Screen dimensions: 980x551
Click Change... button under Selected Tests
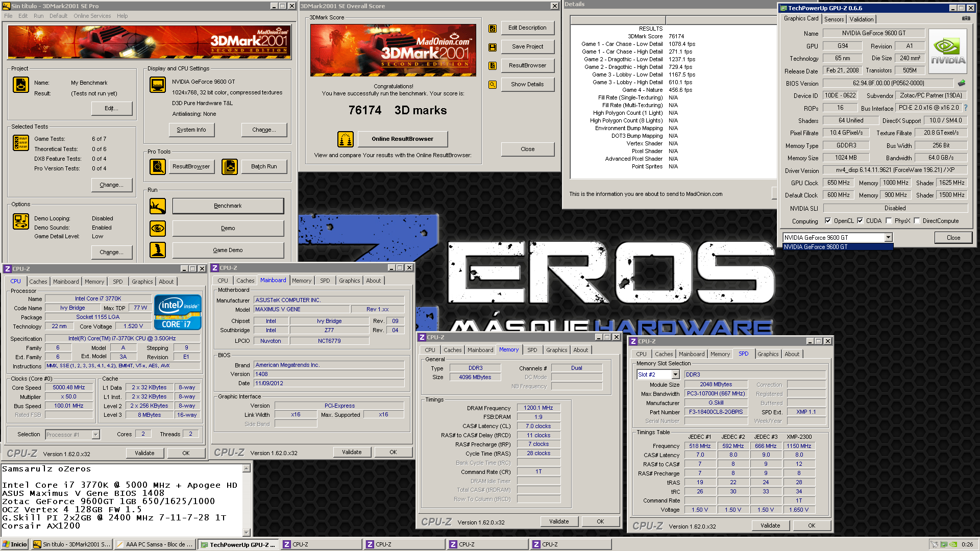pyautogui.click(x=111, y=185)
